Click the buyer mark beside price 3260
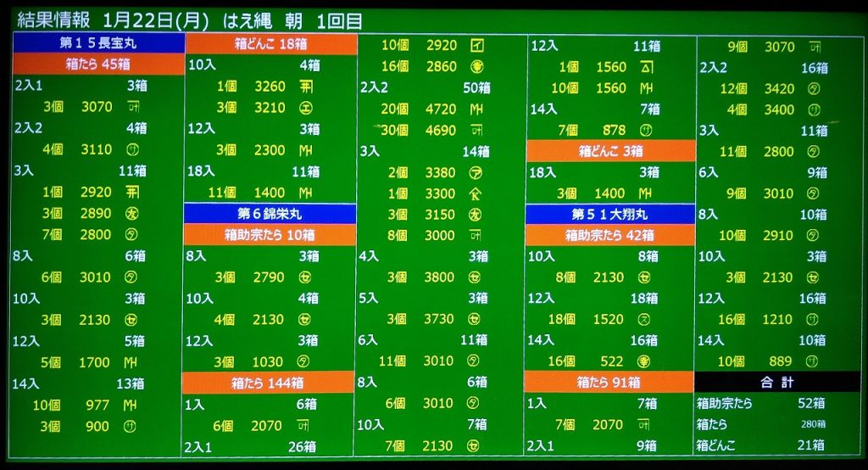The height and width of the screenshot is (470, 868). click(x=306, y=86)
